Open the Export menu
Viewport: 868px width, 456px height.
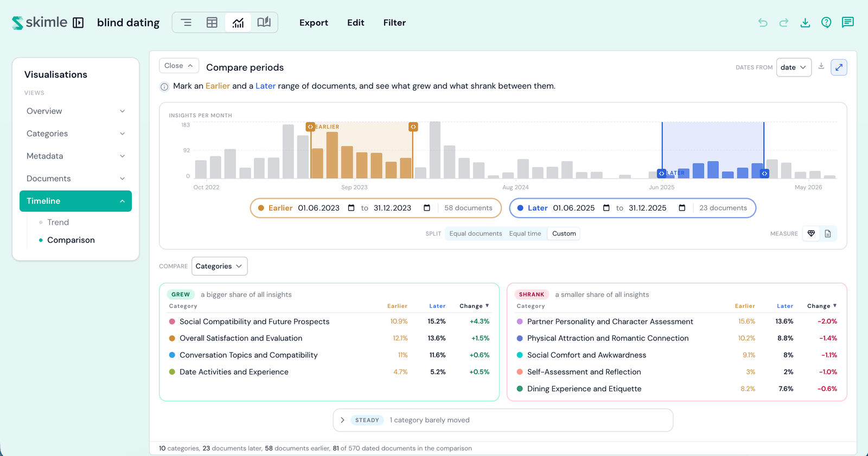tap(314, 23)
